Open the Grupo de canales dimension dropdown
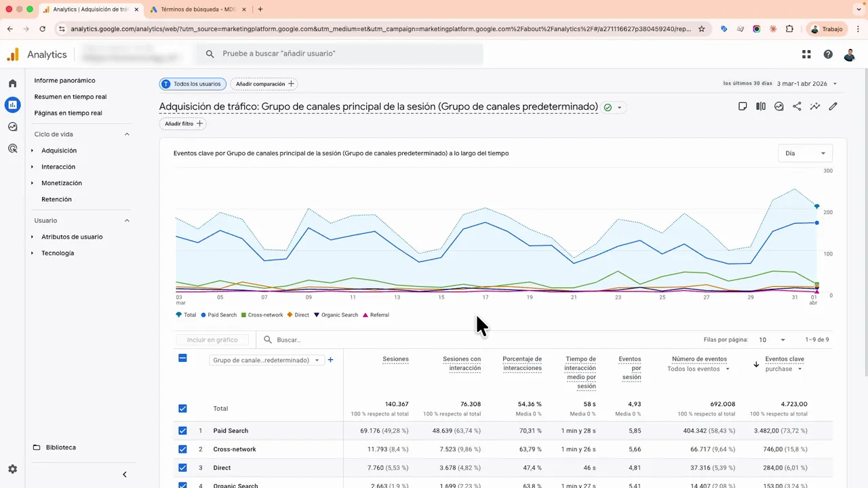Viewport: 868px width, 488px height. (x=266, y=360)
